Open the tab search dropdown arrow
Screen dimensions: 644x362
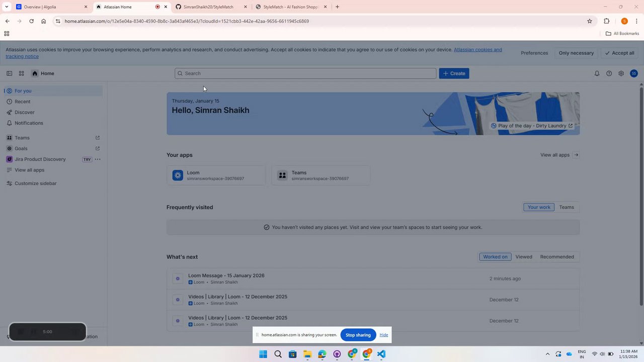coord(7,7)
